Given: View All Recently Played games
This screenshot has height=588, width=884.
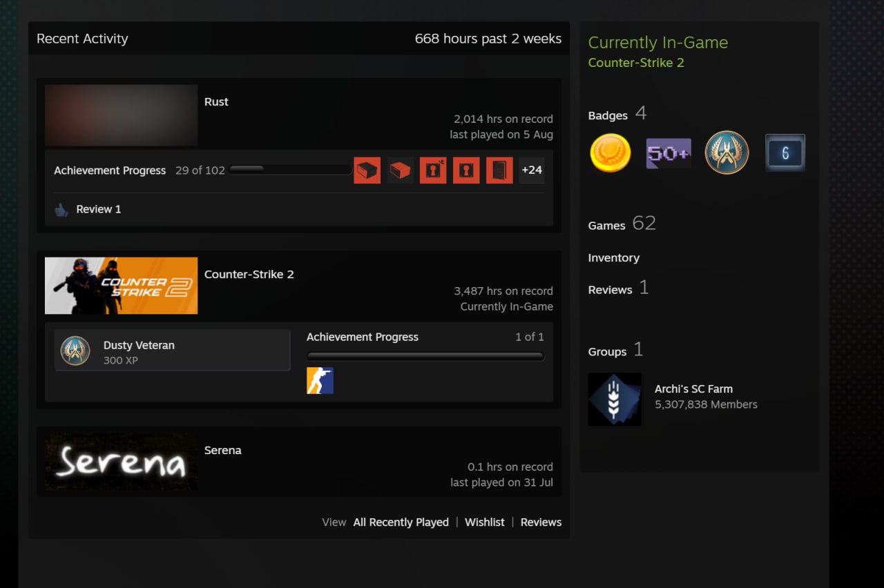Looking at the screenshot, I should [x=401, y=522].
